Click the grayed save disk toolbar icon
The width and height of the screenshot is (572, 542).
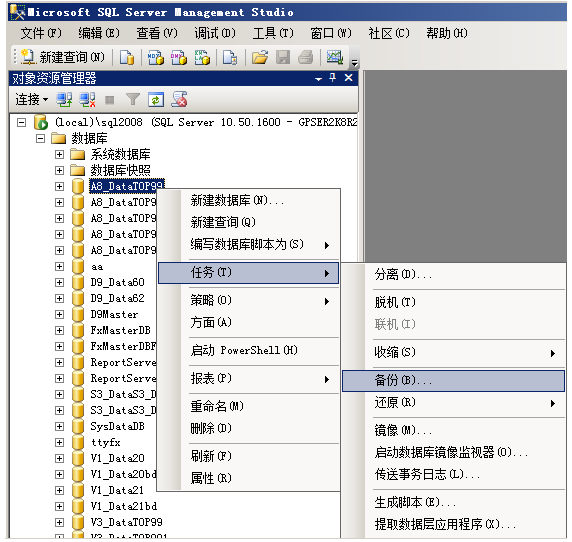pos(283,57)
